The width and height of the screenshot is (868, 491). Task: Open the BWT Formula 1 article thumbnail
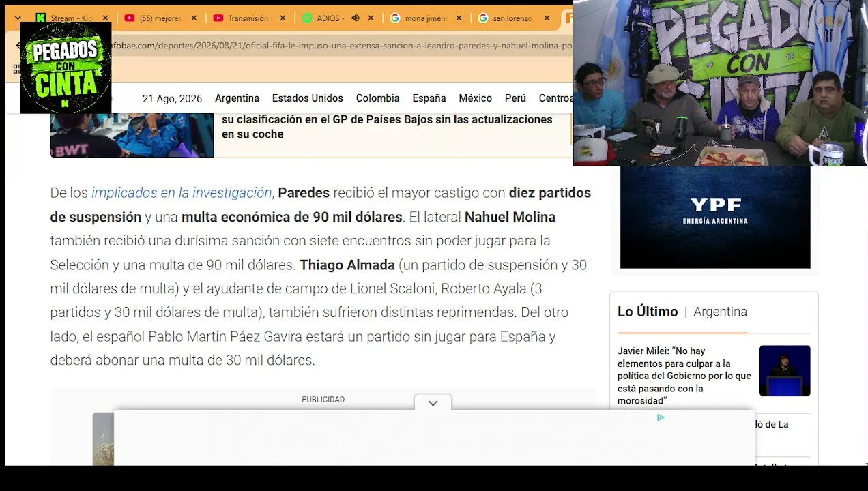[132, 135]
